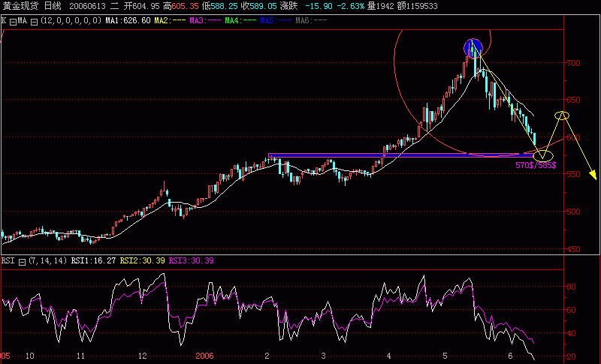Select the yellow MA2 legend label
601x364 pixels.
pyautogui.click(x=170, y=21)
